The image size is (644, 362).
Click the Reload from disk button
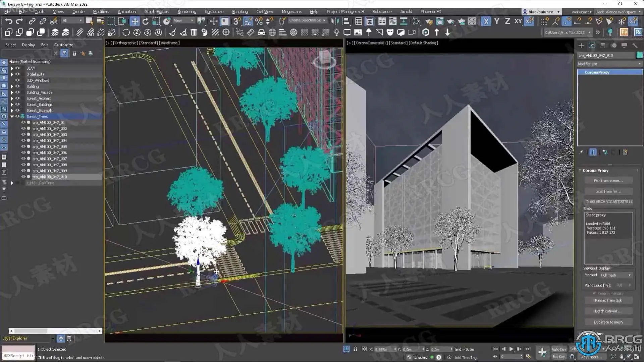(x=608, y=300)
